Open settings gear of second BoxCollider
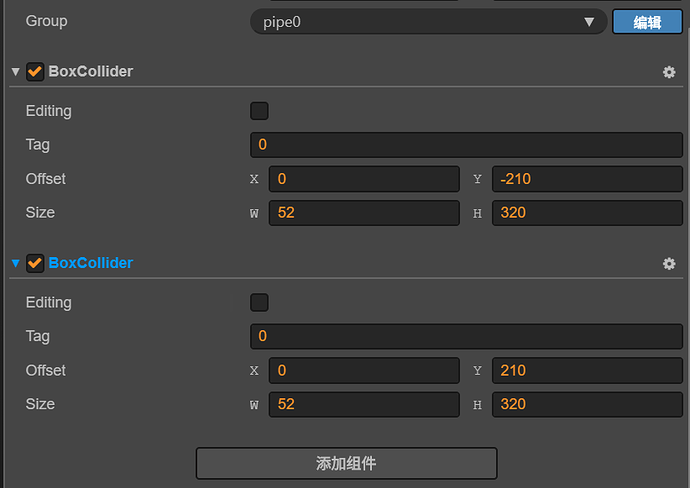 coord(669,263)
